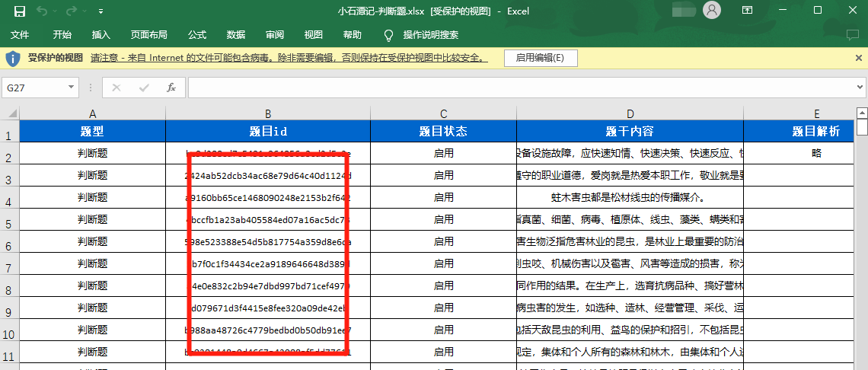The image size is (868, 370).
Task: Open the 文件 menu tab
Action: 20,35
